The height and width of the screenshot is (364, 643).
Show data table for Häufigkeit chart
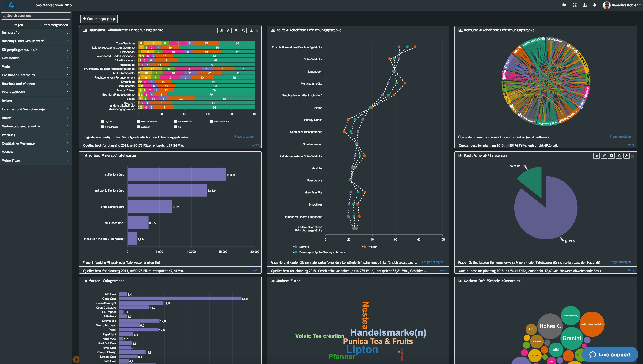point(221,30)
